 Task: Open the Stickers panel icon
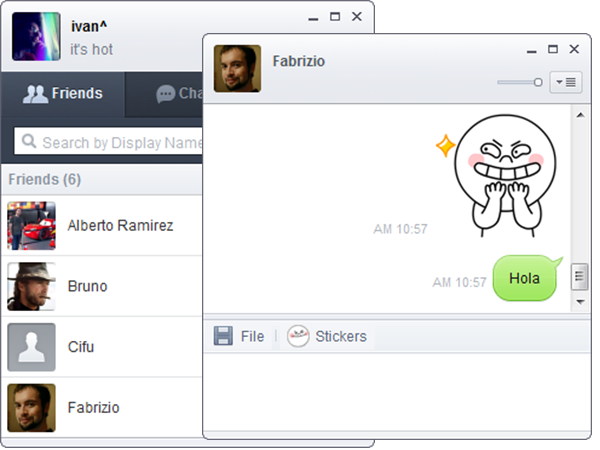coord(297,336)
